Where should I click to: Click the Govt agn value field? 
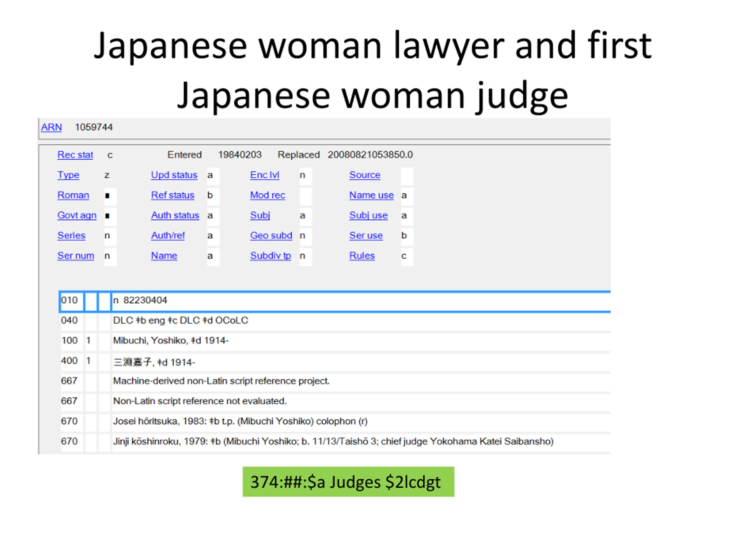[x=110, y=216]
